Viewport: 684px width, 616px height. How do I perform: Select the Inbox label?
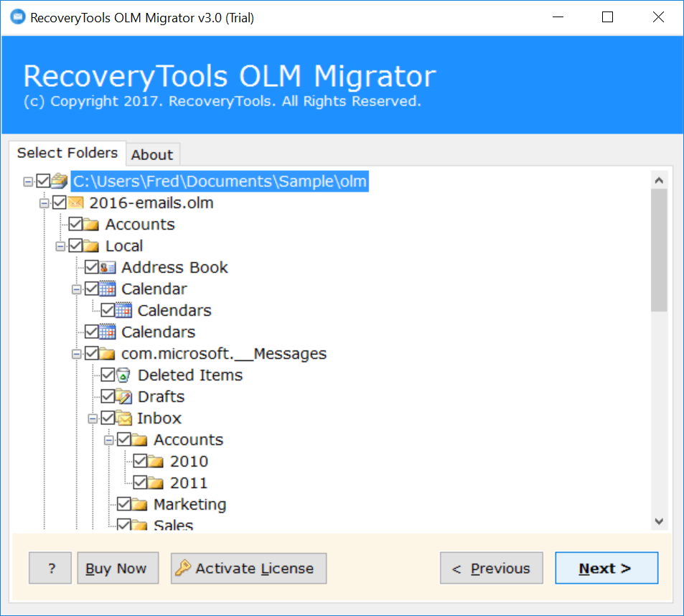pyautogui.click(x=159, y=419)
